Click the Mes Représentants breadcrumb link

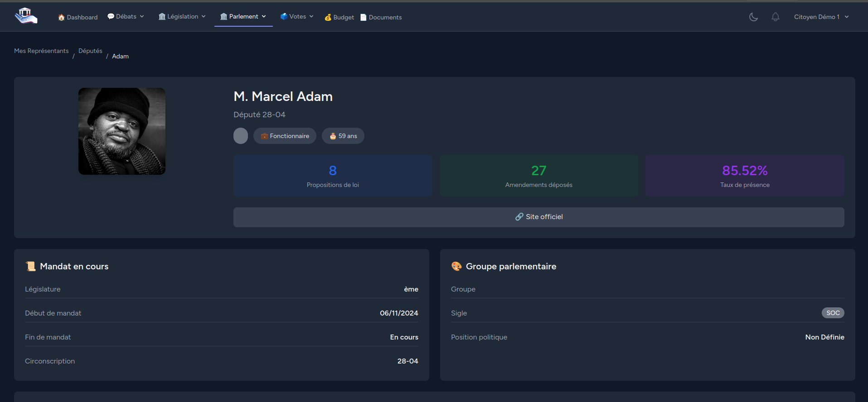[x=41, y=51]
